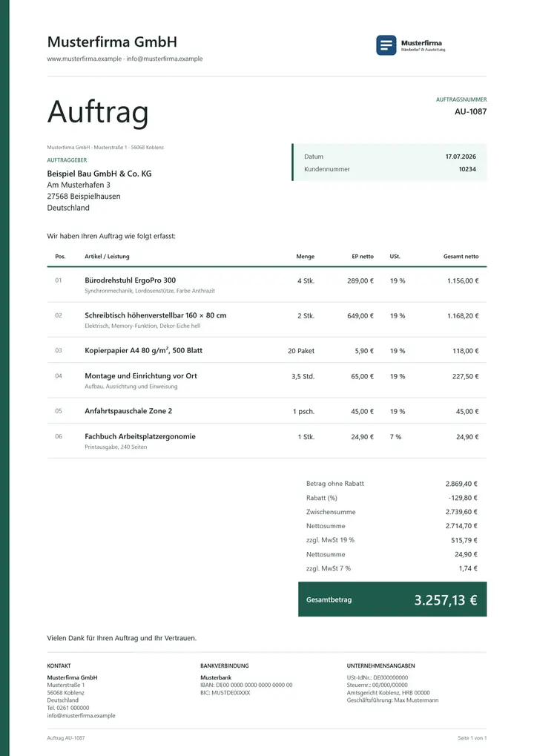
Task: Click the address line Am Musterhafen 3
Action: pyautogui.click(x=79, y=185)
